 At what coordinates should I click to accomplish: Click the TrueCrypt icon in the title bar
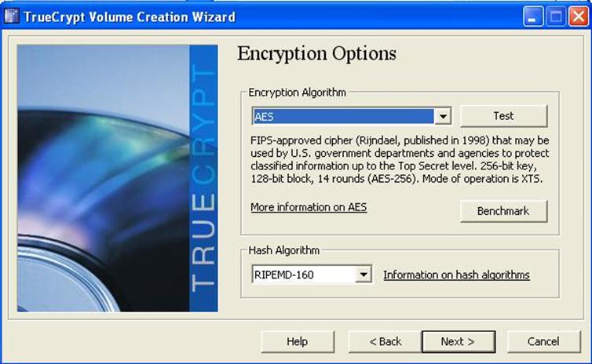(11, 16)
